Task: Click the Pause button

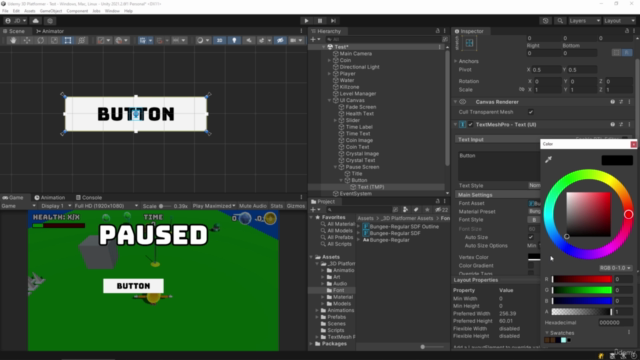Action: [x=320, y=21]
